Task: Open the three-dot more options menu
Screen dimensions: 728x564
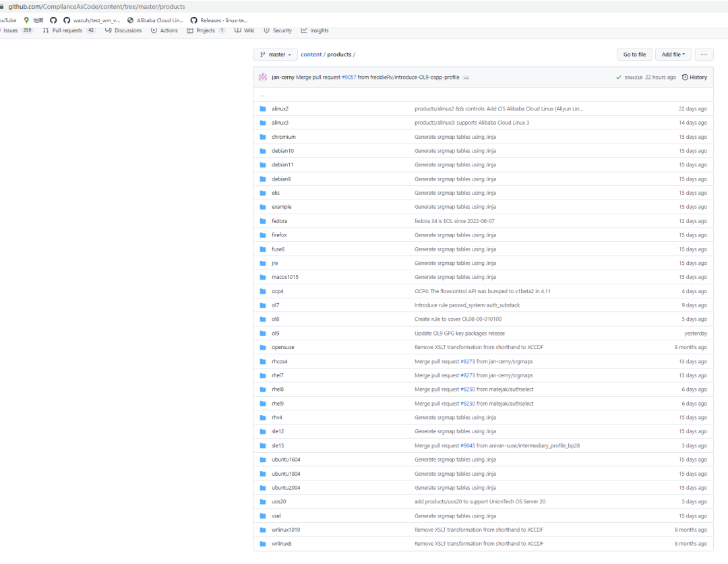Action: pos(704,55)
